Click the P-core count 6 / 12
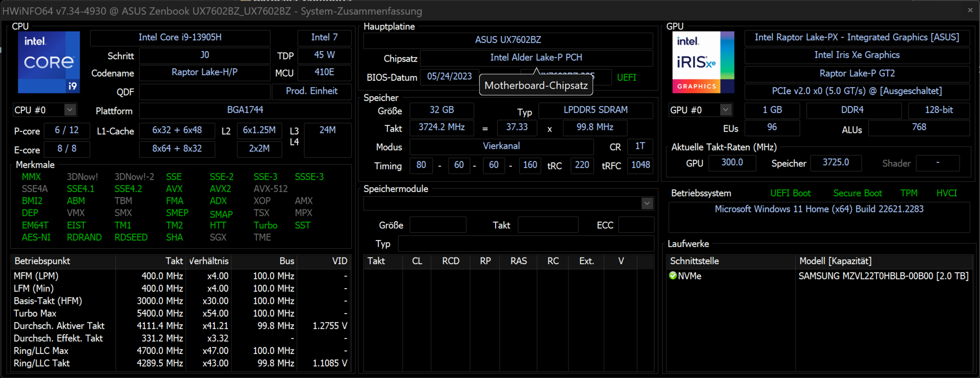980x378 pixels. coord(67,130)
